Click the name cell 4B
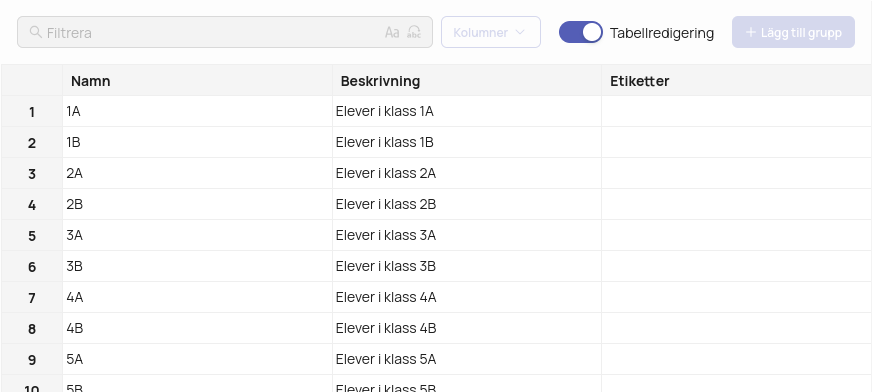872x392 pixels. [x=197, y=329]
